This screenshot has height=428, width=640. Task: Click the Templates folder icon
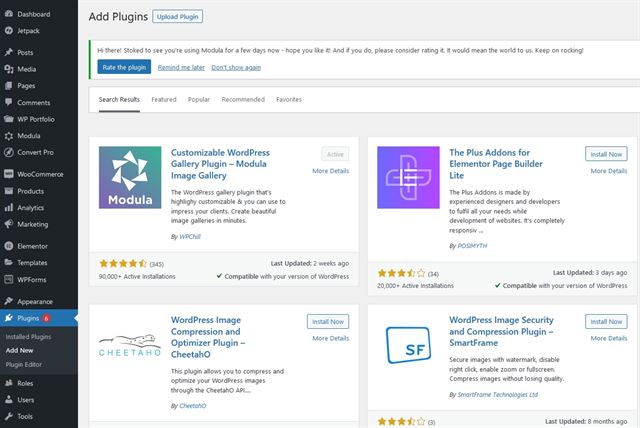pyautogui.click(x=9, y=263)
